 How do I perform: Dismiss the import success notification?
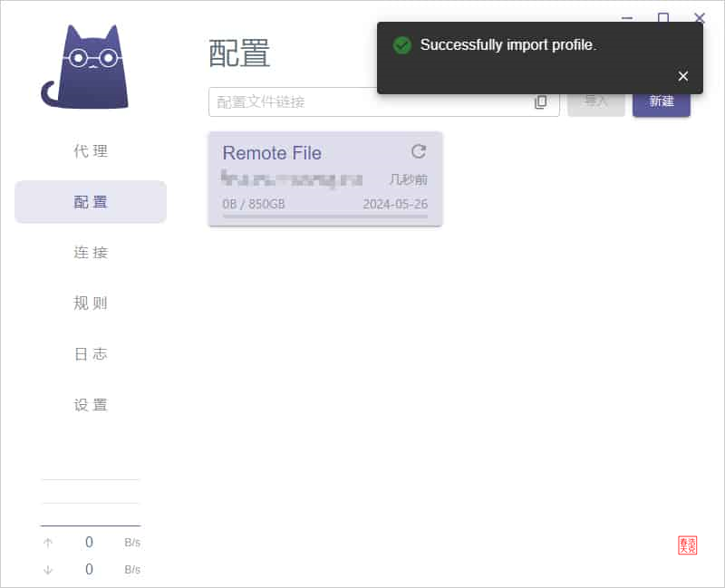683,76
